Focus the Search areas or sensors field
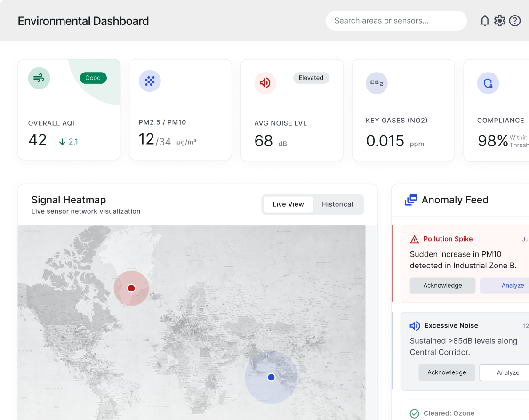The width and height of the screenshot is (529, 420). click(396, 21)
